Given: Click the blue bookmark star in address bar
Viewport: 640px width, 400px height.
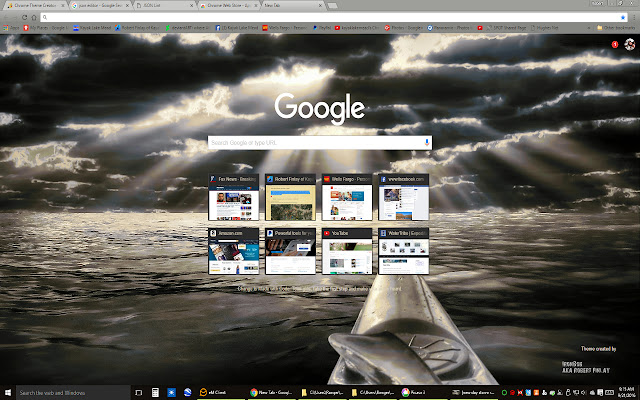Looking at the screenshot, I should (x=623, y=18).
